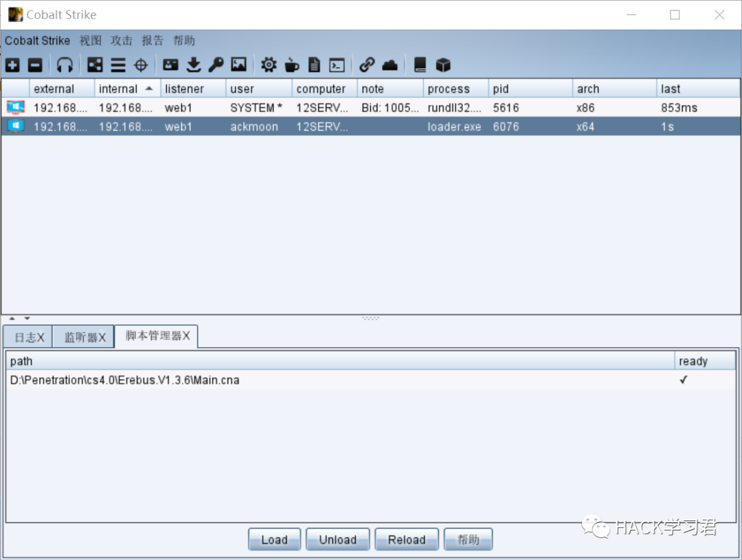Viewport: 742px width, 560px height.
Task: Switch to pivot graph view icon
Action: pos(95,65)
